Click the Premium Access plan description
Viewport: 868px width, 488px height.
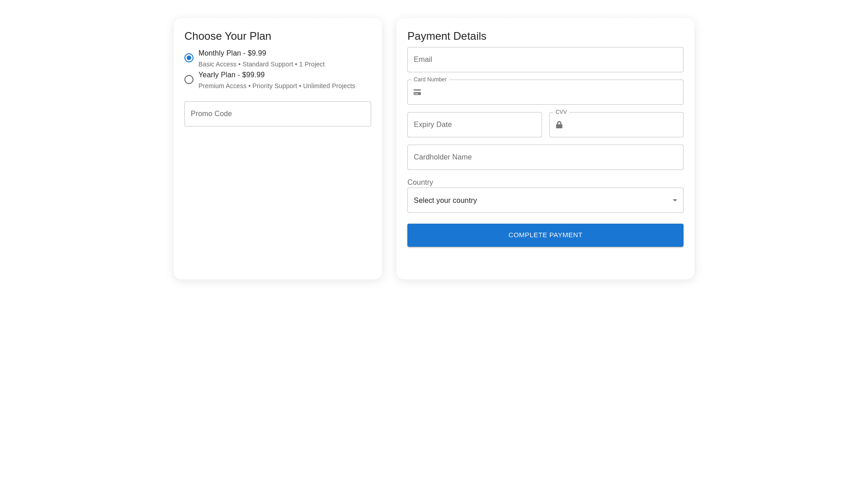[276, 86]
